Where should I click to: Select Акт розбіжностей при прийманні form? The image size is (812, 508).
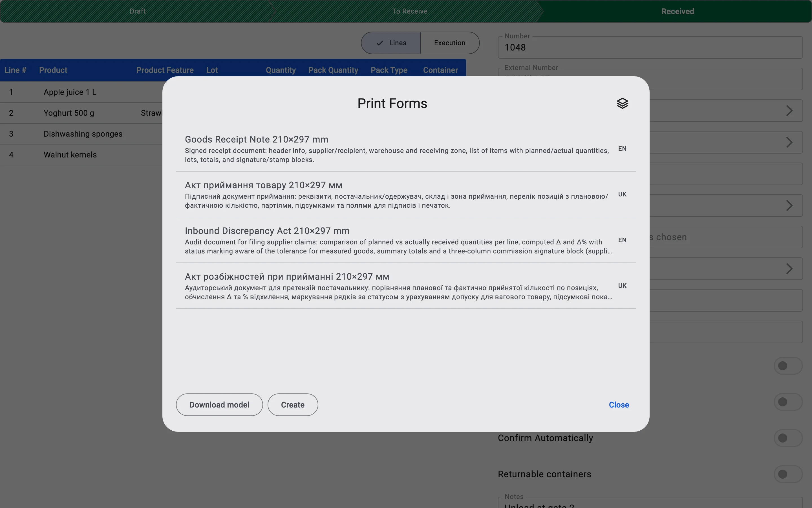pyautogui.click(x=406, y=286)
